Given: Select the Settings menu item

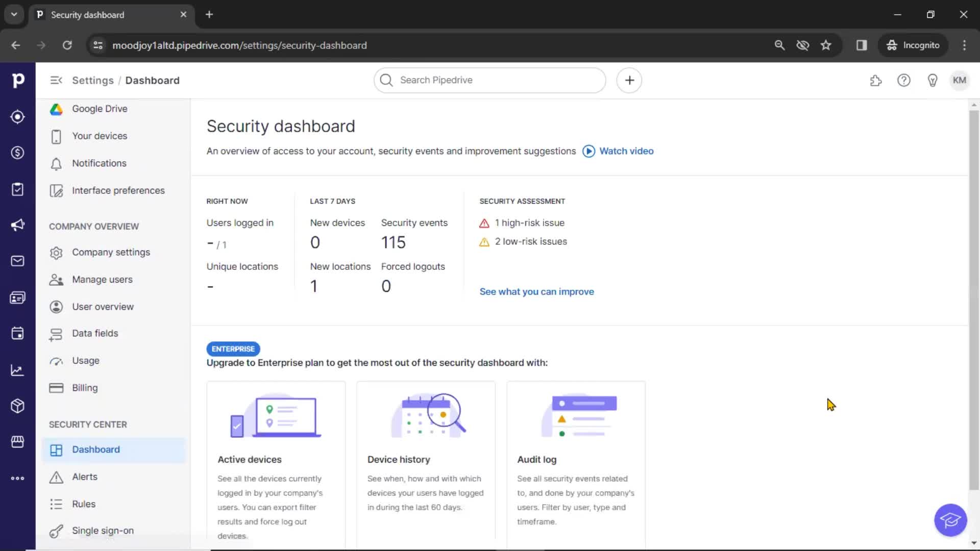Looking at the screenshot, I should click(x=93, y=80).
